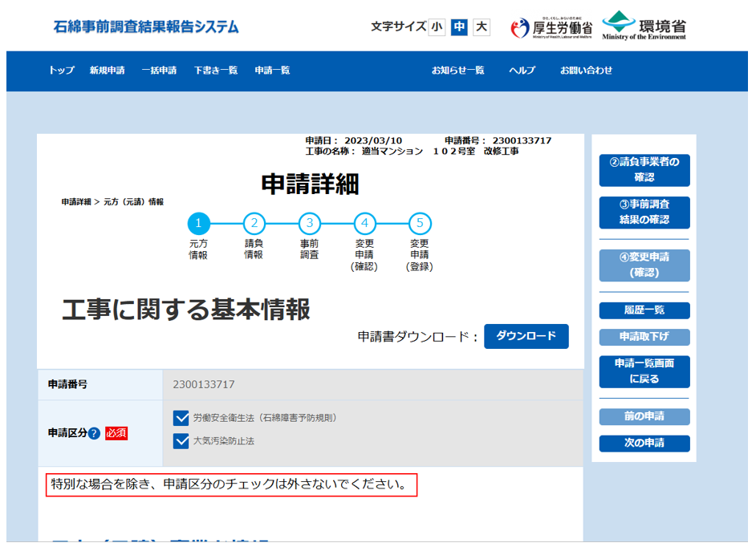Open the 申請一覧 menu item
Screen dimensions: 756x547
coord(272,71)
